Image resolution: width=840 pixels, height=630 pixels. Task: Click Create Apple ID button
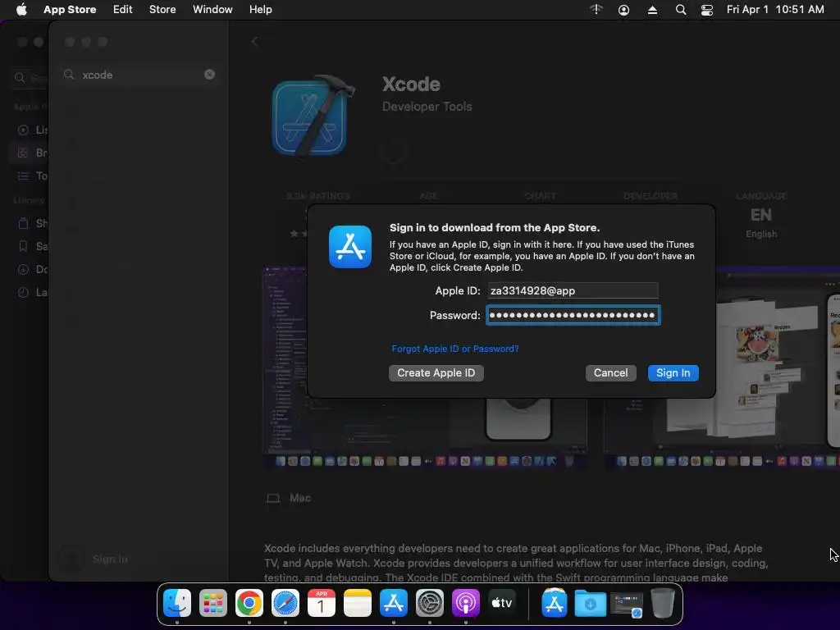[x=436, y=373]
